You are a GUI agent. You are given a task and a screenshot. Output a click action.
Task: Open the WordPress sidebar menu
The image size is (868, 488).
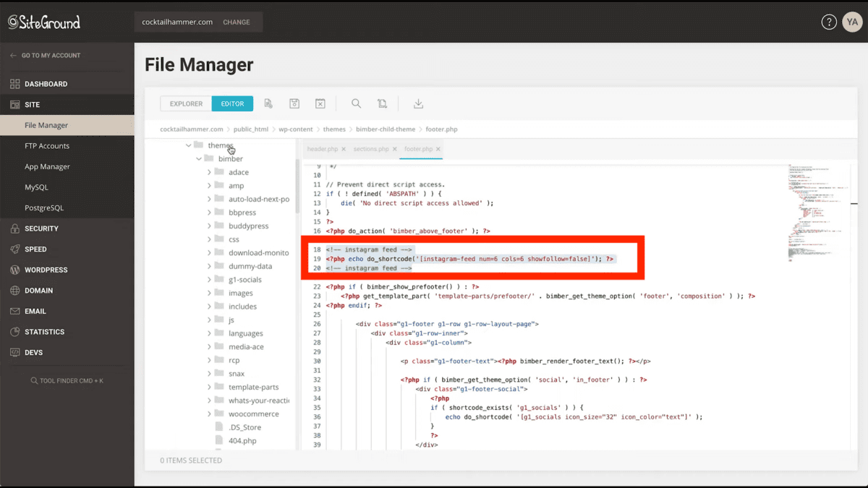coord(46,270)
